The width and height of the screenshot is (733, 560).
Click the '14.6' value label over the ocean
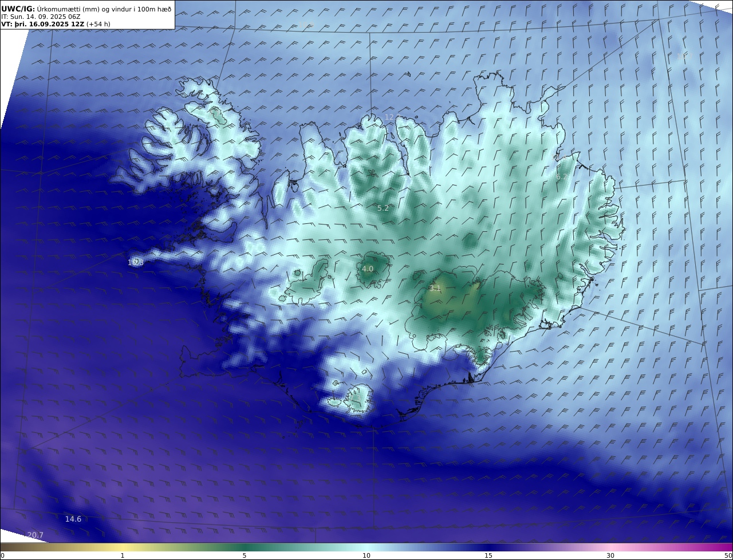point(73,519)
